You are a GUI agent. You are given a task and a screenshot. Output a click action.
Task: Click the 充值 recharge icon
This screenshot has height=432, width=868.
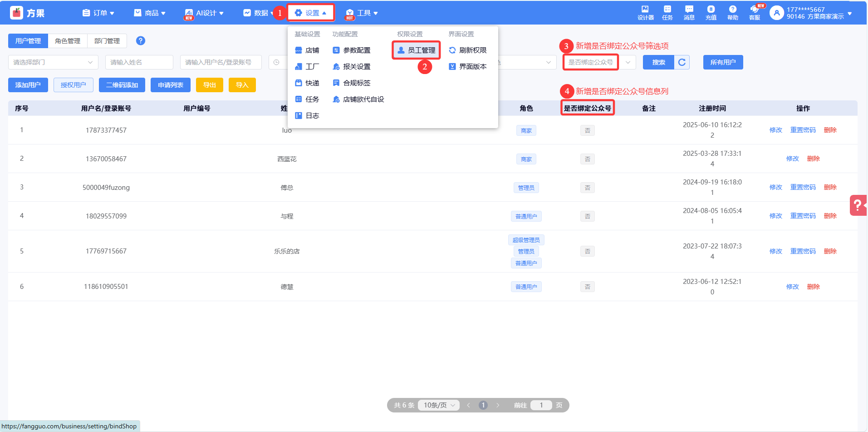tap(711, 13)
